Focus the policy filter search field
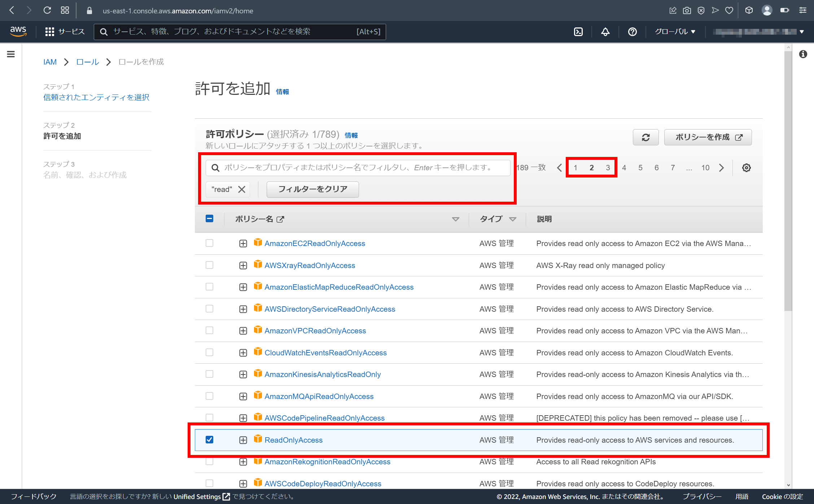Image resolution: width=814 pixels, height=504 pixels. 358,168
